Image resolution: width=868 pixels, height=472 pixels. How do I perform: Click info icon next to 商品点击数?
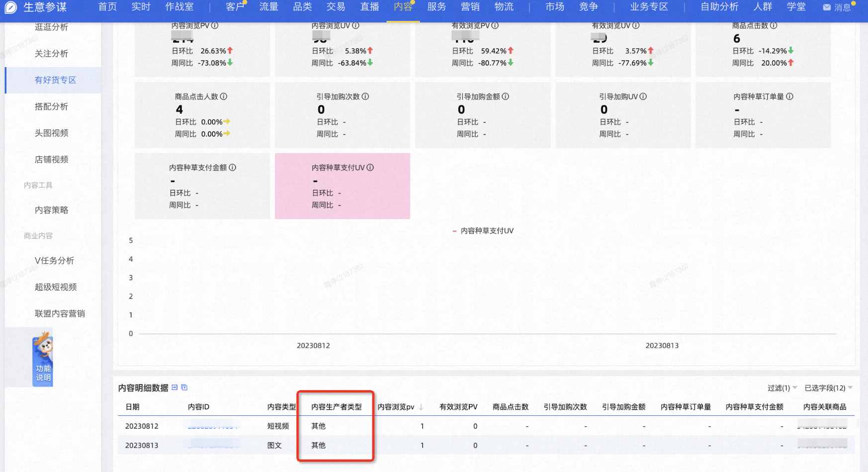click(x=774, y=25)
